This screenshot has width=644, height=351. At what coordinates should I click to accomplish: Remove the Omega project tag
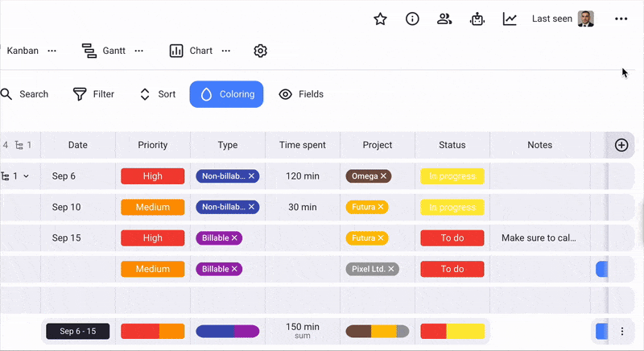[x=384, y=176]
